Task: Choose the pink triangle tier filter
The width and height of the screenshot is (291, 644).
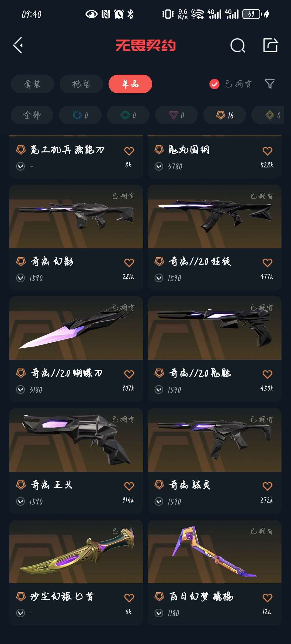Action: 176,115
